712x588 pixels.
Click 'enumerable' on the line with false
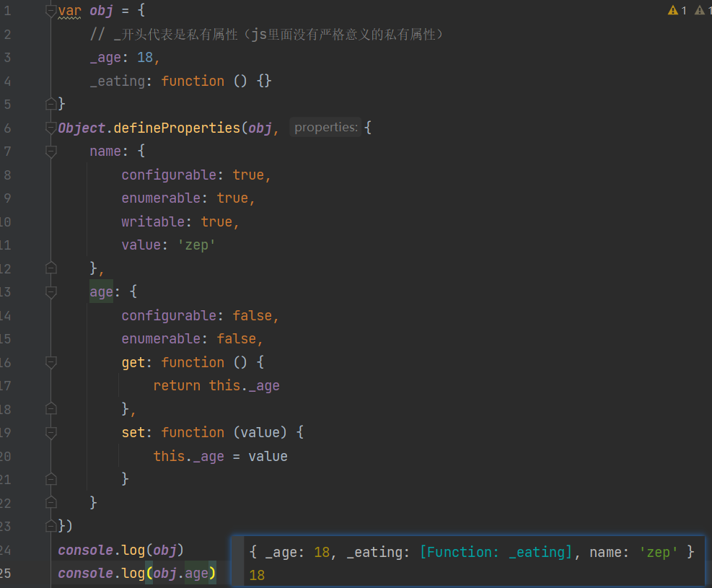[x=161, y=338]
